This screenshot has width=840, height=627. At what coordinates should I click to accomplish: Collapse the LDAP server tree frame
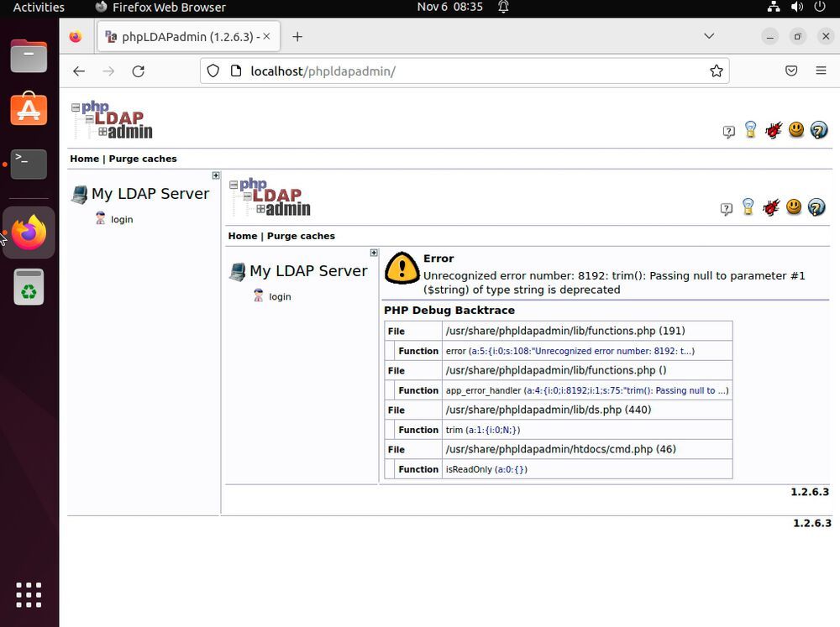216,175
